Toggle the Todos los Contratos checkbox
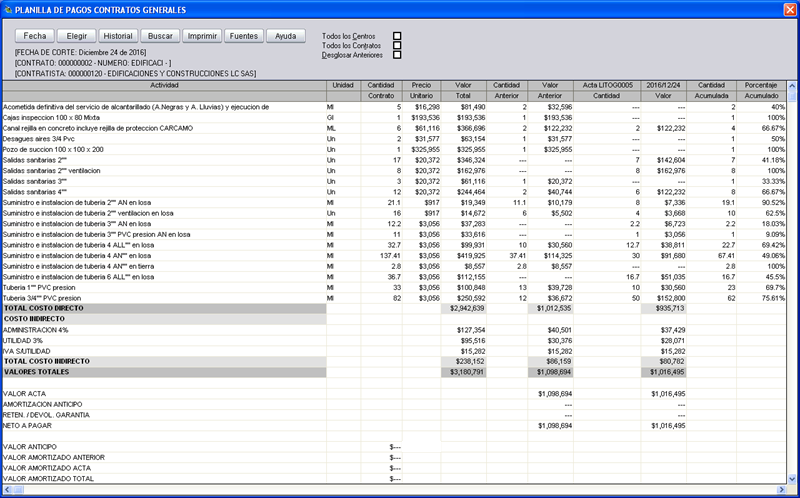 click(397, 46)
